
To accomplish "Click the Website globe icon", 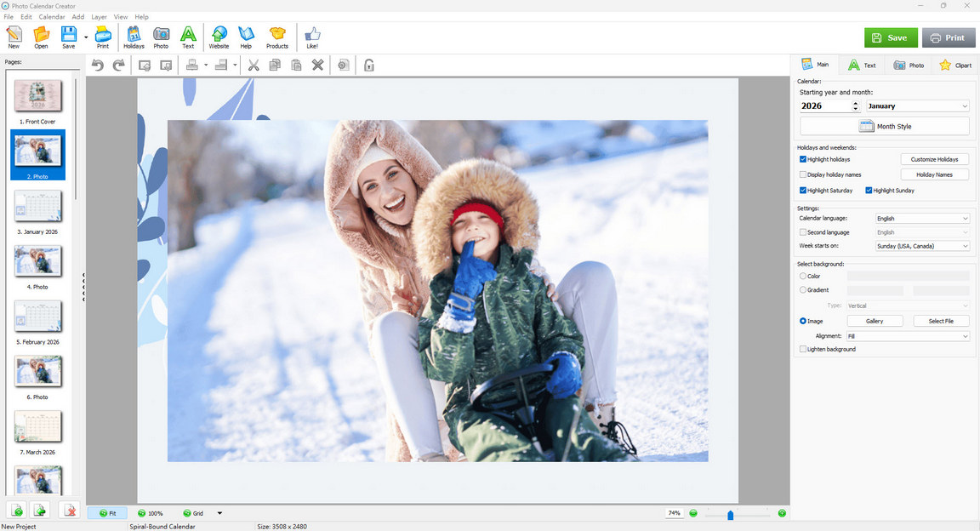I will tap(219, 37).
